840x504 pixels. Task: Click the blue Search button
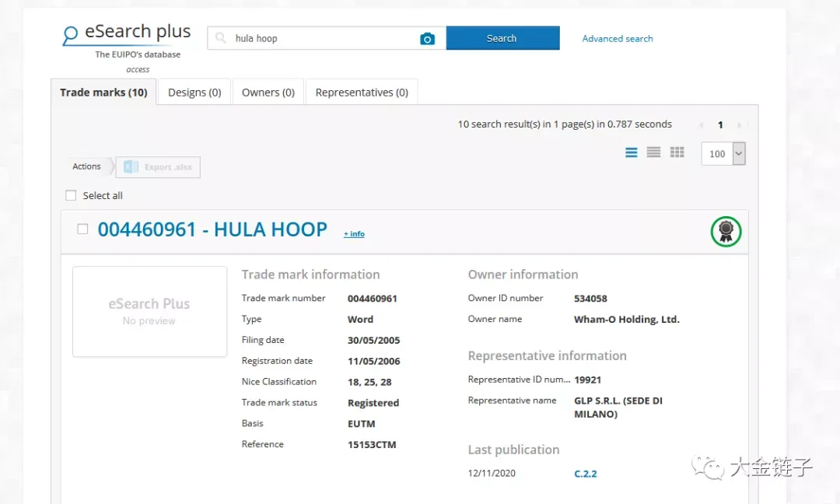(x=502, y=38)
